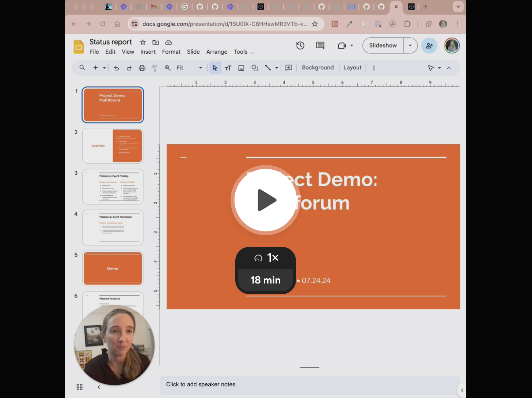Click the Share people icon button
This screenshot has width=532, height=398.
point(429,45)
